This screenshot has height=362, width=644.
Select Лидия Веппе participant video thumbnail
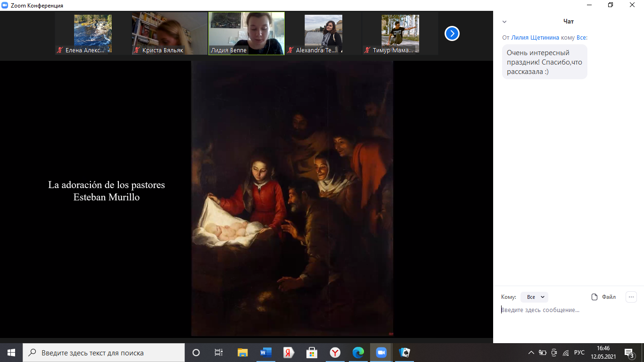point(247,33)
